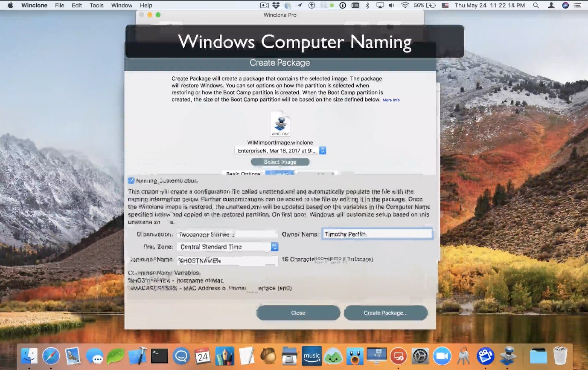The height and width of the screenshot is (370, 588).
Task: Click the Computer Name %HOSTNAME% field
Action: (227, 260)
